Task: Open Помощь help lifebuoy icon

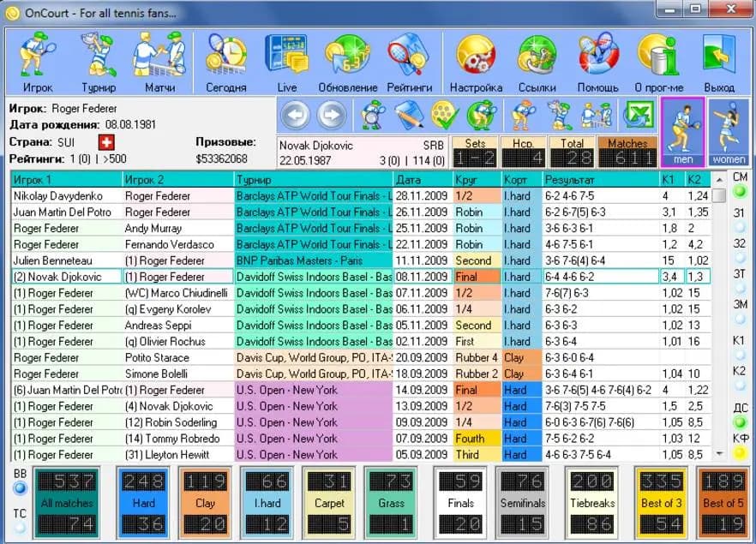Action: point(598,63)
